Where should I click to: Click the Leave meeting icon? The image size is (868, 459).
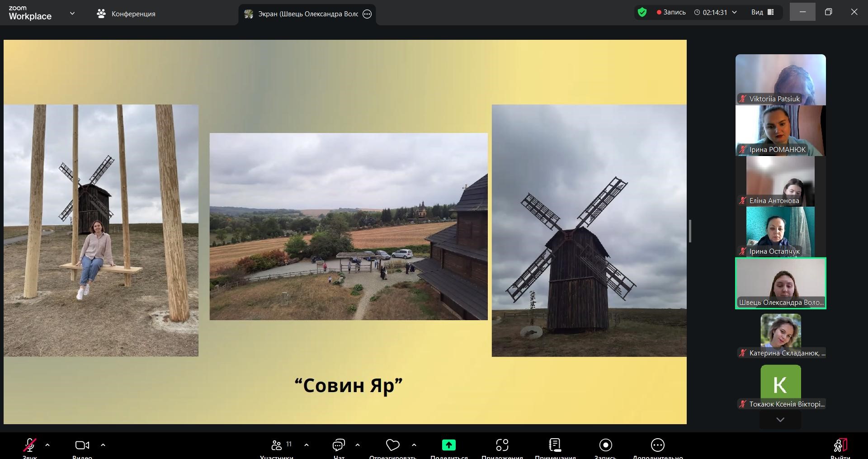click(x=840, y=445)
